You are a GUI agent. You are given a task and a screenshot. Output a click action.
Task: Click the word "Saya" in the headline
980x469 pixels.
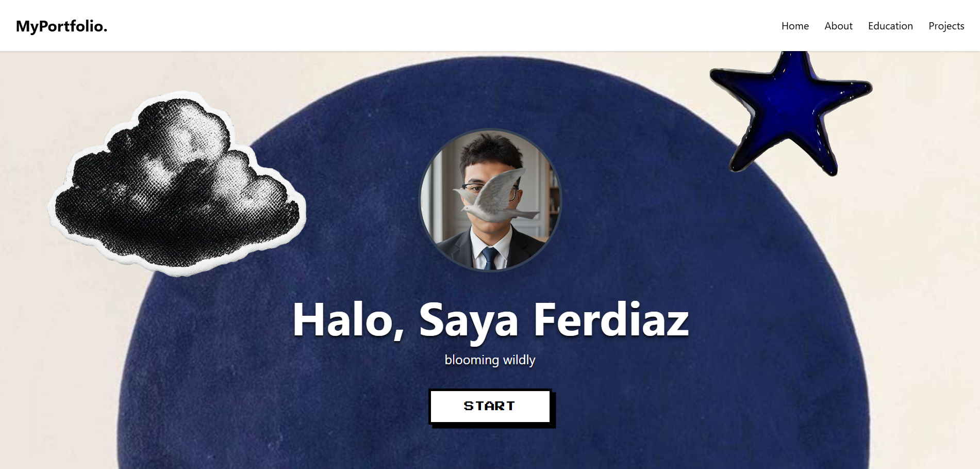coord(468,322)
